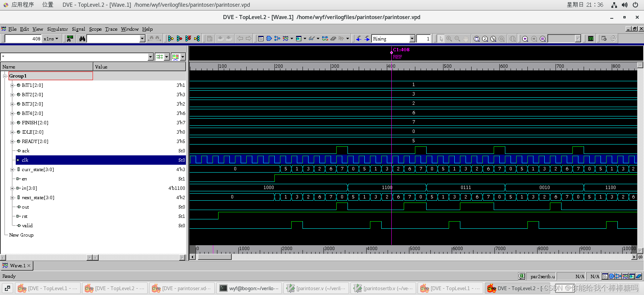Collapse the Group1 tree node
This screenshot has height=295, width=644.
pyautogui.click(x=5, y=76)
